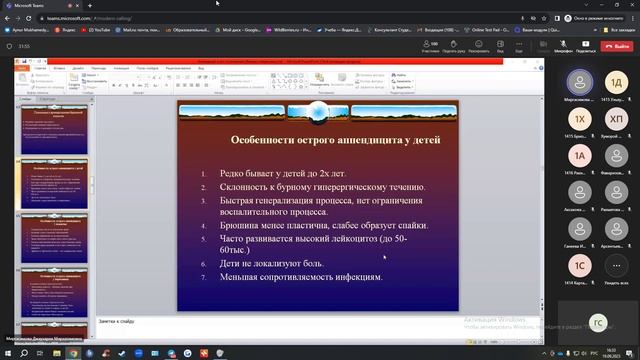
Task: Switch to PowerPoint Анимация tab
Action: coord(121,68)
